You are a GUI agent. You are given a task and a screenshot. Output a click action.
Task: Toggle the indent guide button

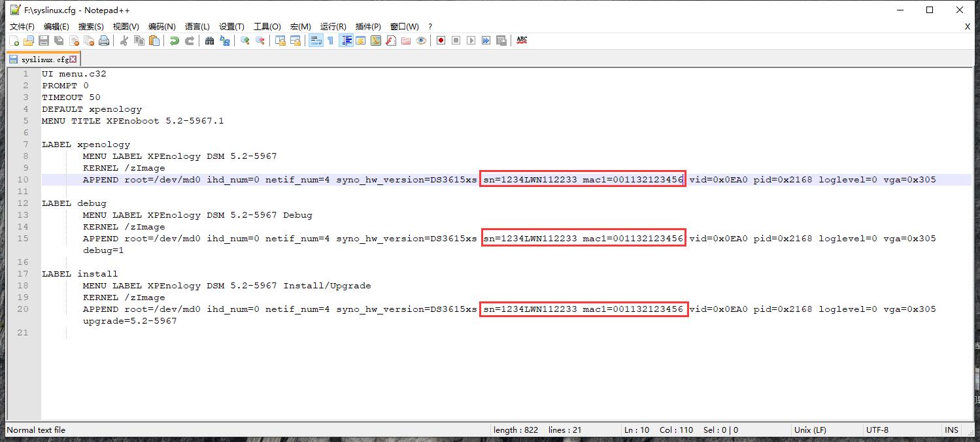point(346,41)
